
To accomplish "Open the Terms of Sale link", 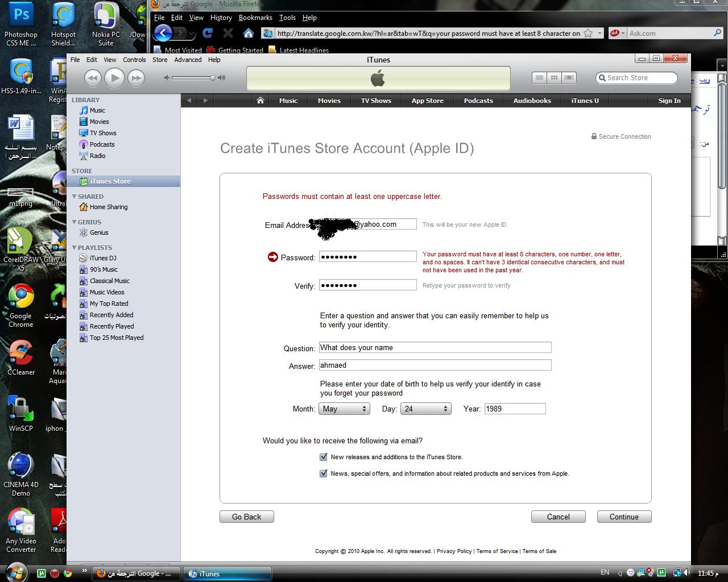I will (539, 551).
